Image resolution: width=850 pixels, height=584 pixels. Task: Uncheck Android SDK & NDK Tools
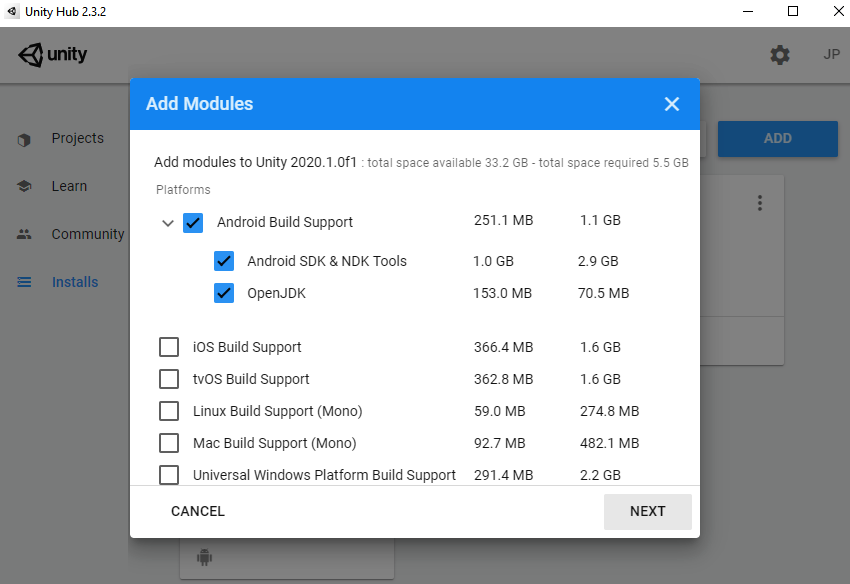click(224, 261)
